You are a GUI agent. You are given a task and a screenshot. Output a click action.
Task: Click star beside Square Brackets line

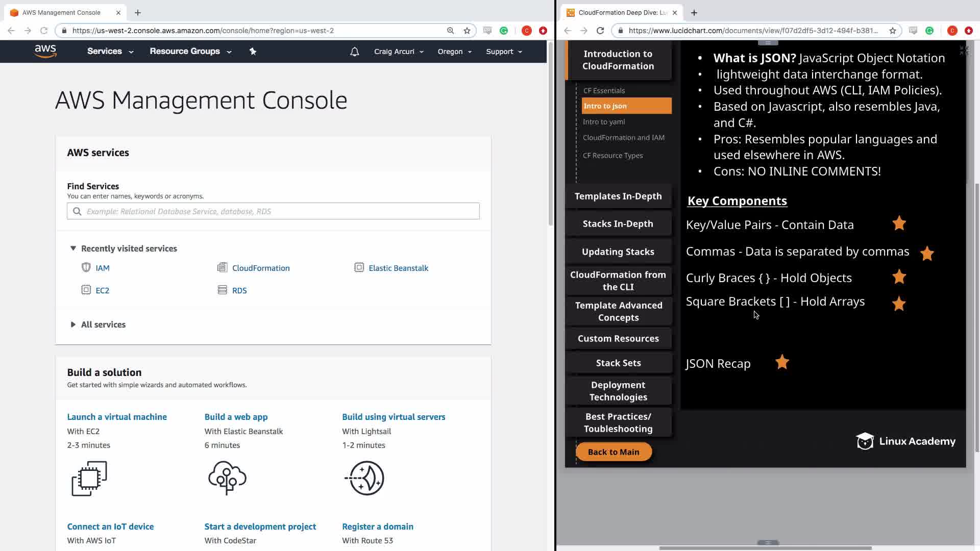(899, 304)
